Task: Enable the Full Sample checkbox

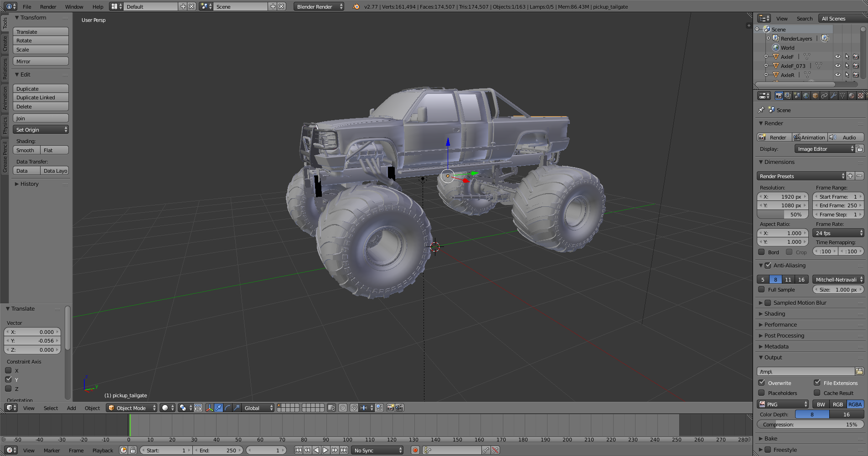Action: click(761, 289)
